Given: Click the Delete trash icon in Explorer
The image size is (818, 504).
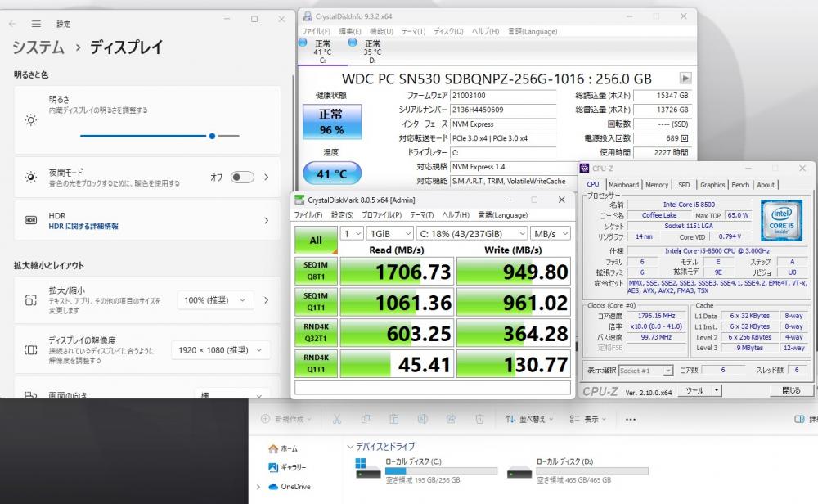Looking at the screenshot, I should pyautogui.click(x=479, y=419).
